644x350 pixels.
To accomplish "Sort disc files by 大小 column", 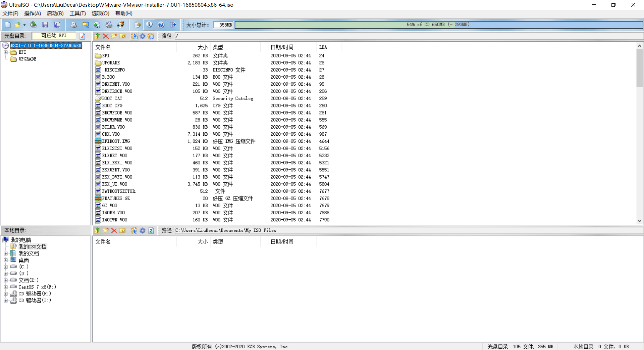I will 194,47.
